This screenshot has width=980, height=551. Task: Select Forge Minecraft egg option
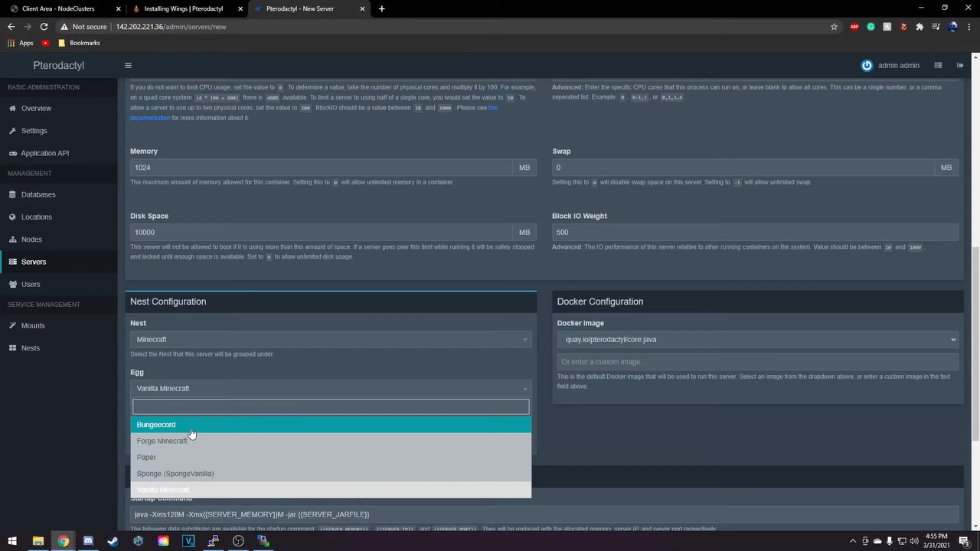331,441
